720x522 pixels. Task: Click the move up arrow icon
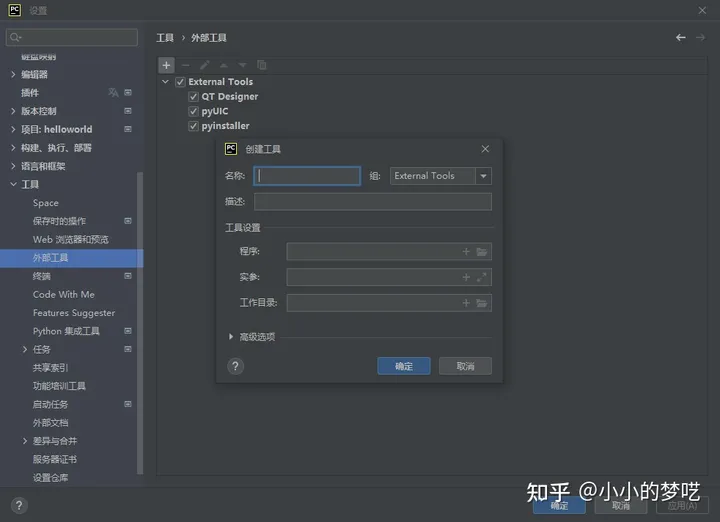(224, 65)
